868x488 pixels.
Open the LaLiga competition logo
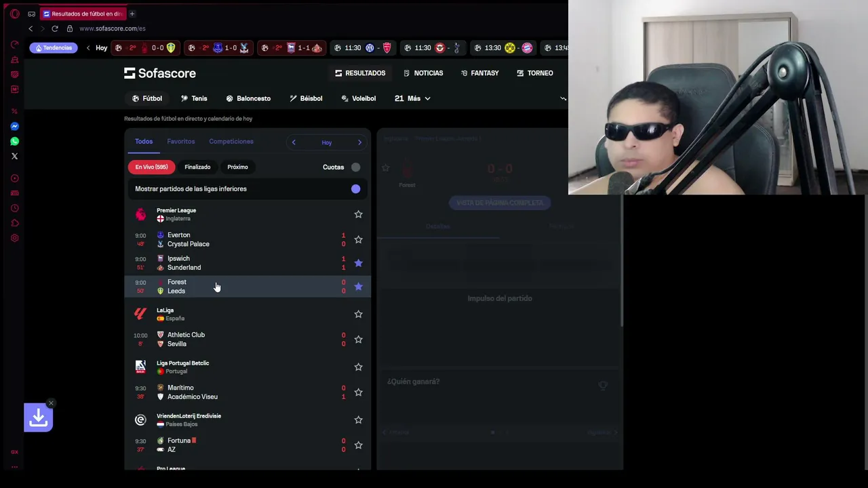tap(140, 314)
